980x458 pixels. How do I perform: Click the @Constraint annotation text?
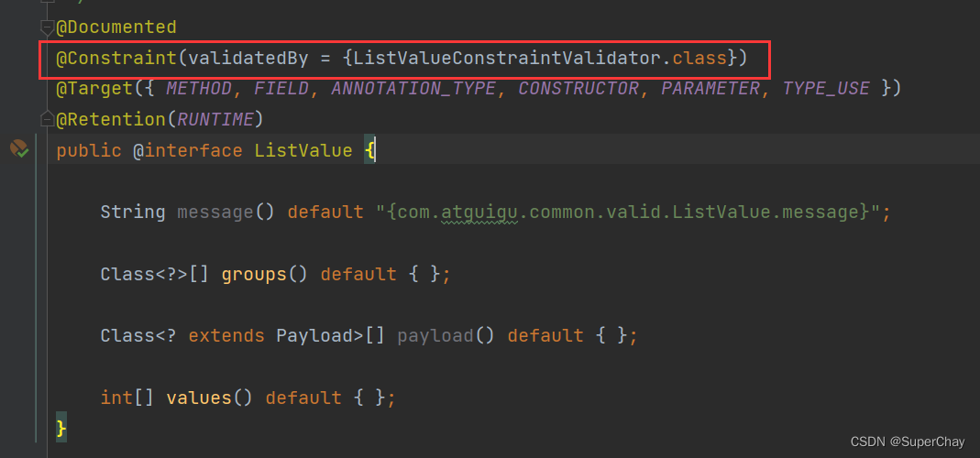(x=116, y=58)
